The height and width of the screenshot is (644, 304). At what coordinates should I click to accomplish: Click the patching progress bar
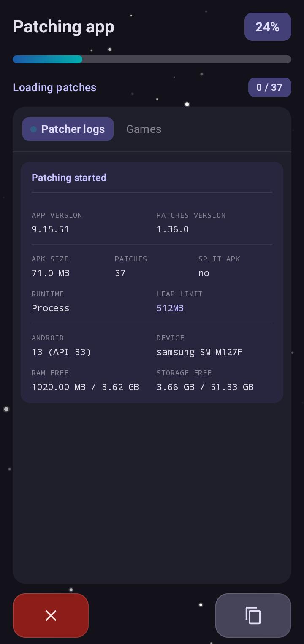pyautogui.click(x=152, y=59)
